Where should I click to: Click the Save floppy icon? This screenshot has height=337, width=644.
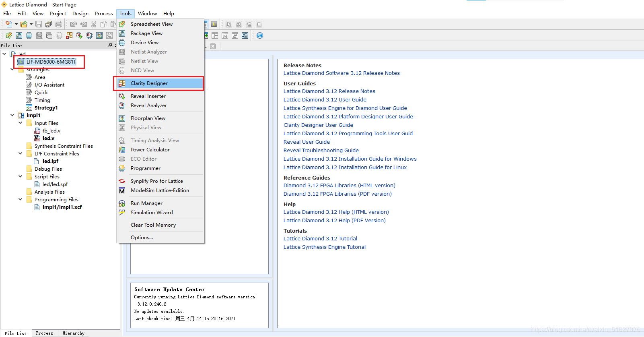pyautogui.click(x=39, y=24)
